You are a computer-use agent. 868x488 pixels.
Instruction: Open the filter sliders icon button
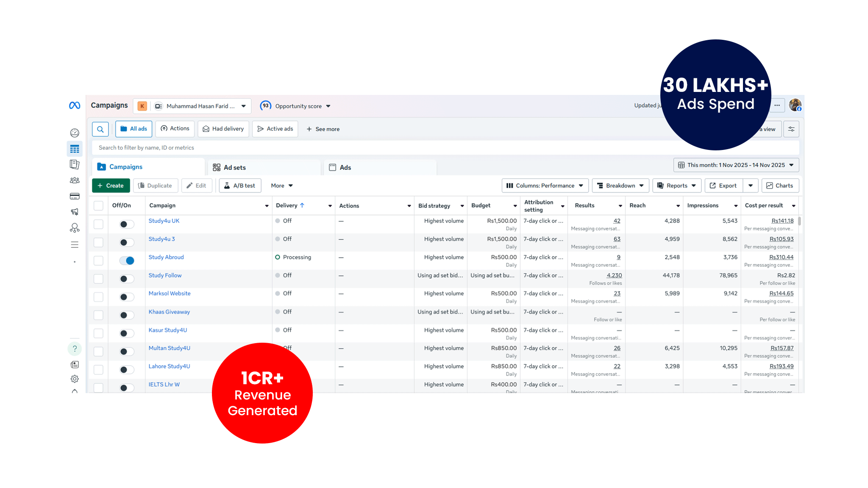point(791,129)
